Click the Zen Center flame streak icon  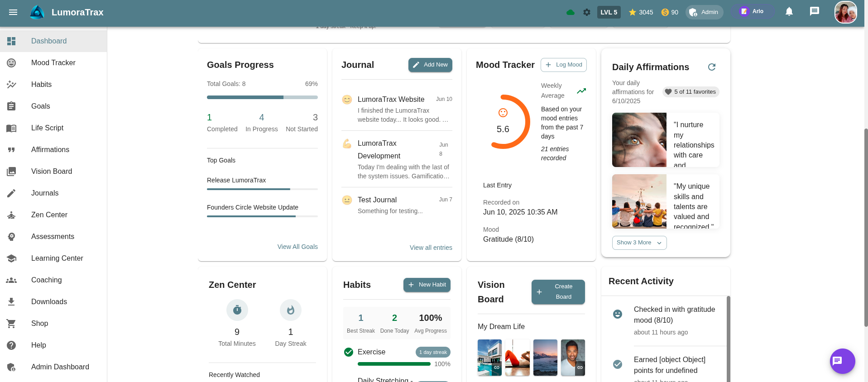[291, 310]
